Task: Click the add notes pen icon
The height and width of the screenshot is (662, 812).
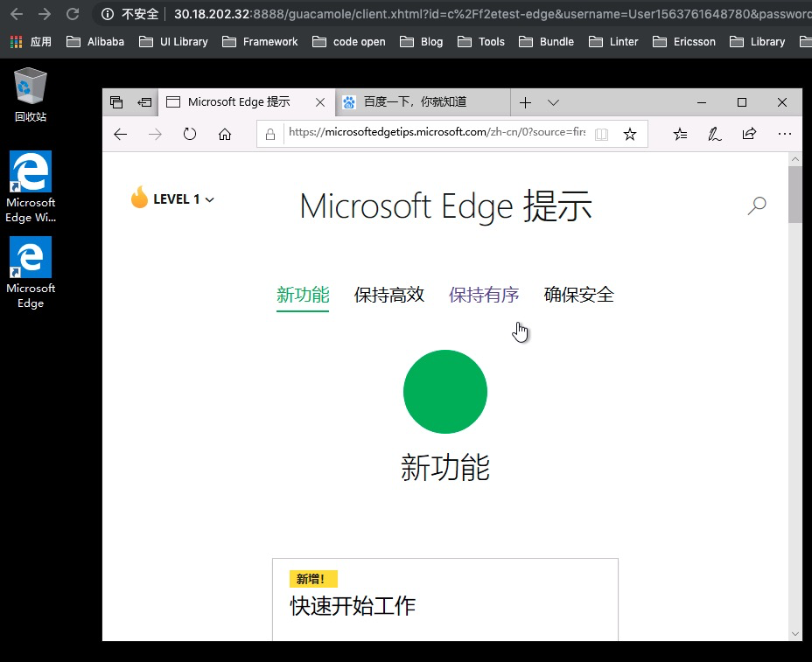Action: 715,135
